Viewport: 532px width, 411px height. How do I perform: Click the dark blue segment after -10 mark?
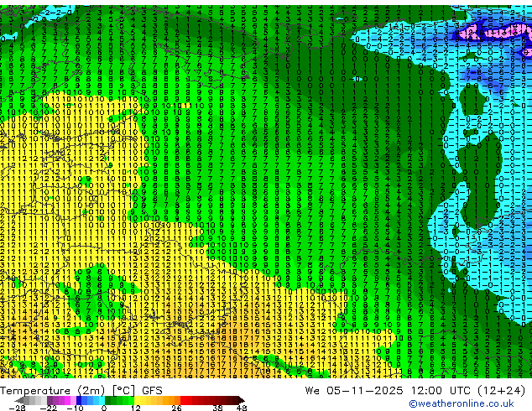point(79,400)
